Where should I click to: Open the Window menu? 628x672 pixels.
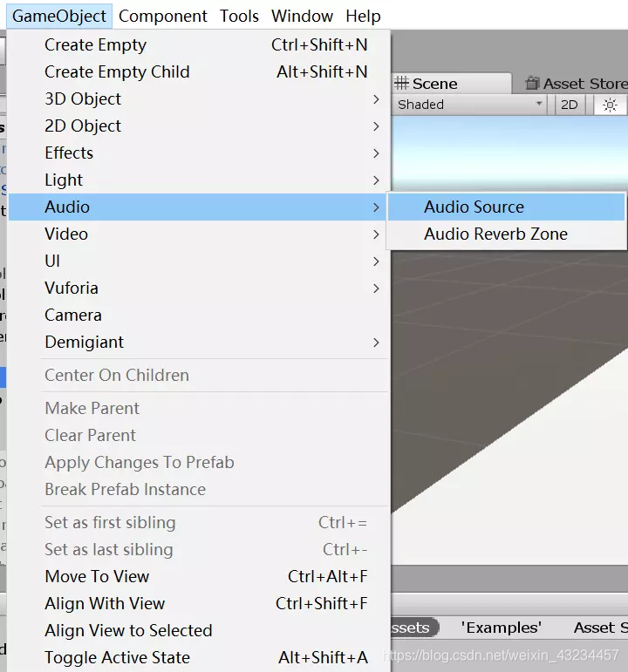[302, 17]
